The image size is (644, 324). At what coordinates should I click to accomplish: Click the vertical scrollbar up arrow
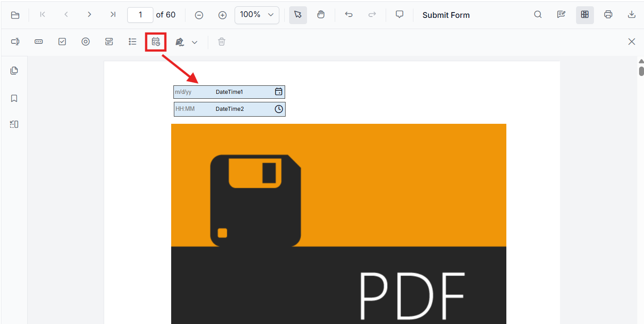click(641, 61)
